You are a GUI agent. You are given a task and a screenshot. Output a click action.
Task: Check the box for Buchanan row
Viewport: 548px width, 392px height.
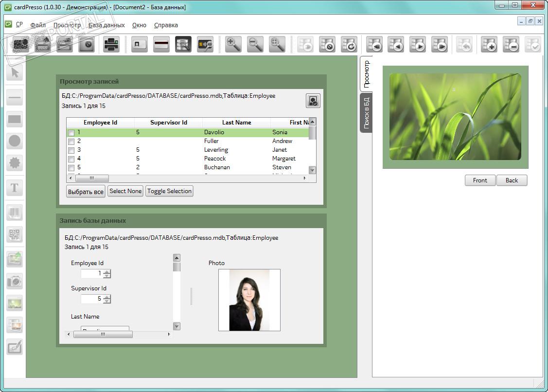point(71,168)
